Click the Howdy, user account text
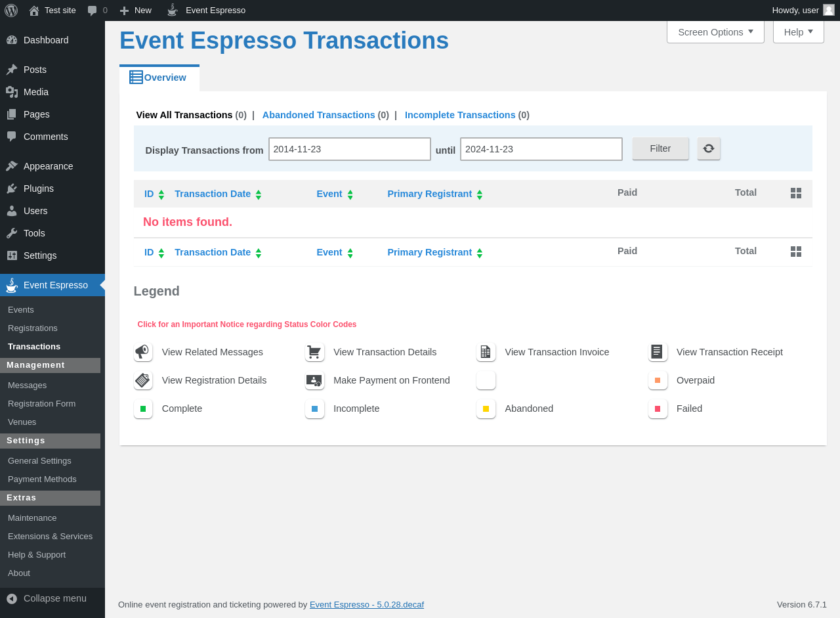This screenshot has height=618, width=840. point(795,10)
